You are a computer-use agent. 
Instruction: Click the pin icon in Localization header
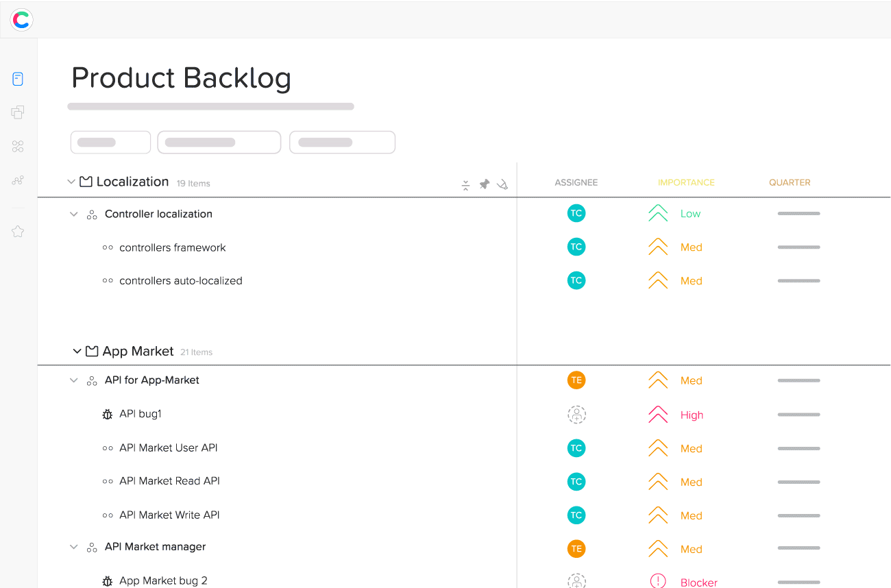(x=484, y=184)
